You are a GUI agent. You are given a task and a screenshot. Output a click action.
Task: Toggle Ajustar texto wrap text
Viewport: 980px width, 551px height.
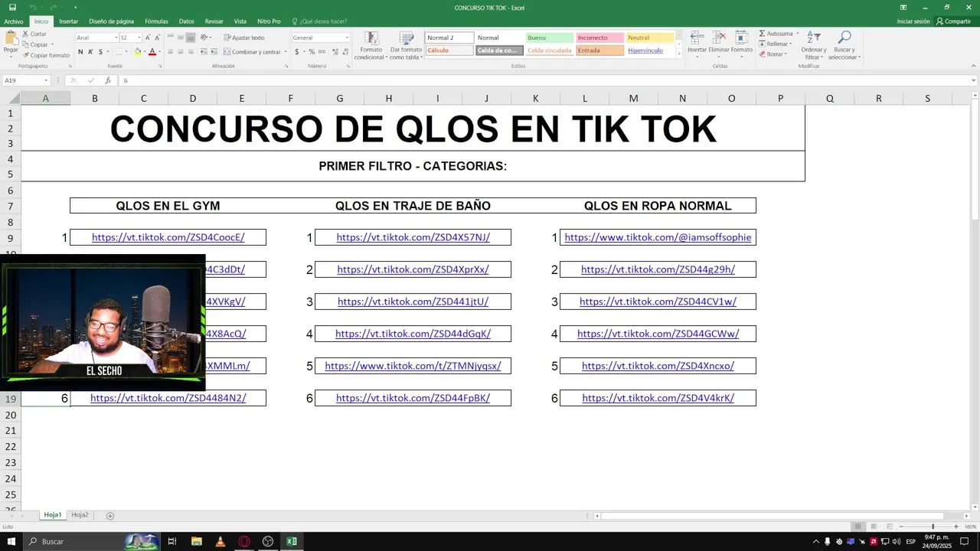[x=244, y=37]
